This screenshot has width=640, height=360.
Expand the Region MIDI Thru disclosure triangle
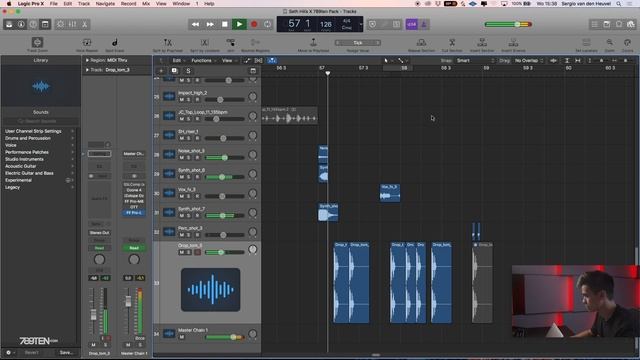[x=87, y=60]
